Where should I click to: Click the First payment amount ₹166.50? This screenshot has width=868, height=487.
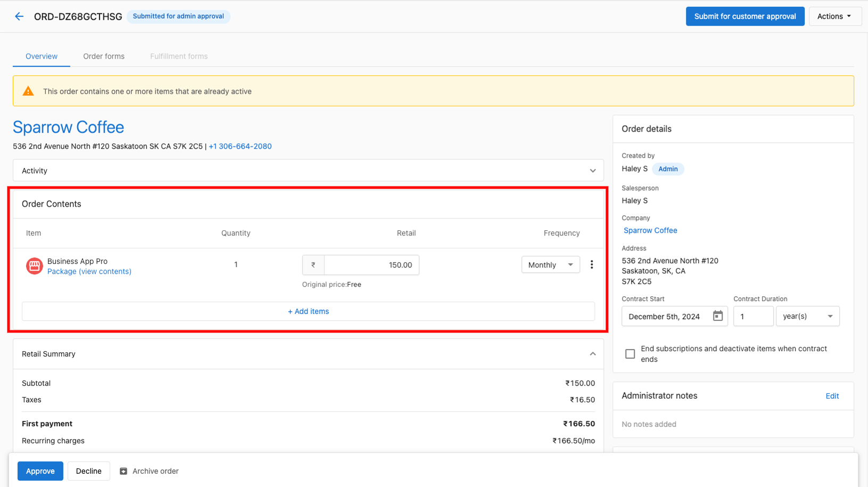click(579, 424)
